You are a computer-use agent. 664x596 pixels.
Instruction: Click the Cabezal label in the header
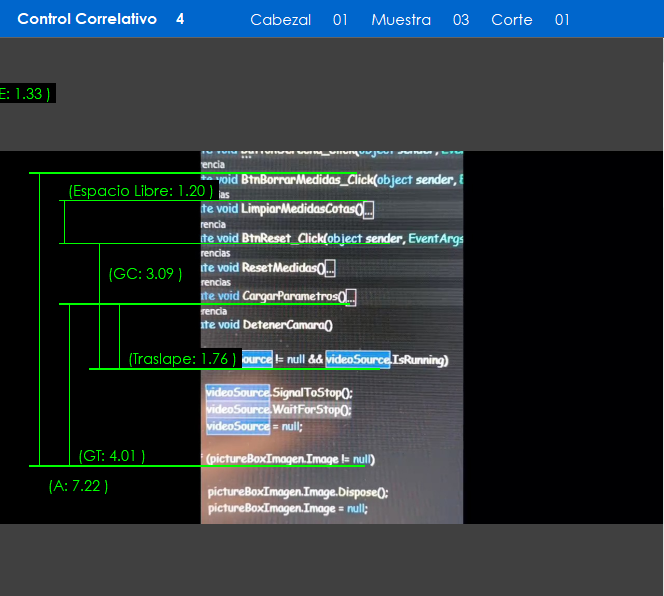point(280,20)
